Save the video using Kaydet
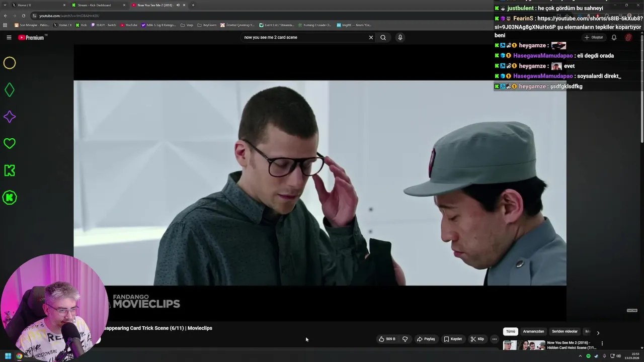644x362 pixels. click(453, 339)
